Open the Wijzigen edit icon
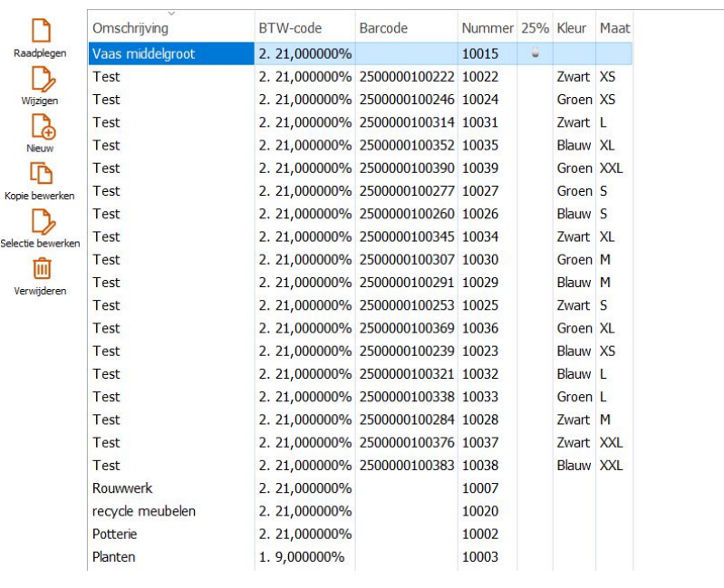The width and height of the screenshot is (724, 588). click(41, 79)
